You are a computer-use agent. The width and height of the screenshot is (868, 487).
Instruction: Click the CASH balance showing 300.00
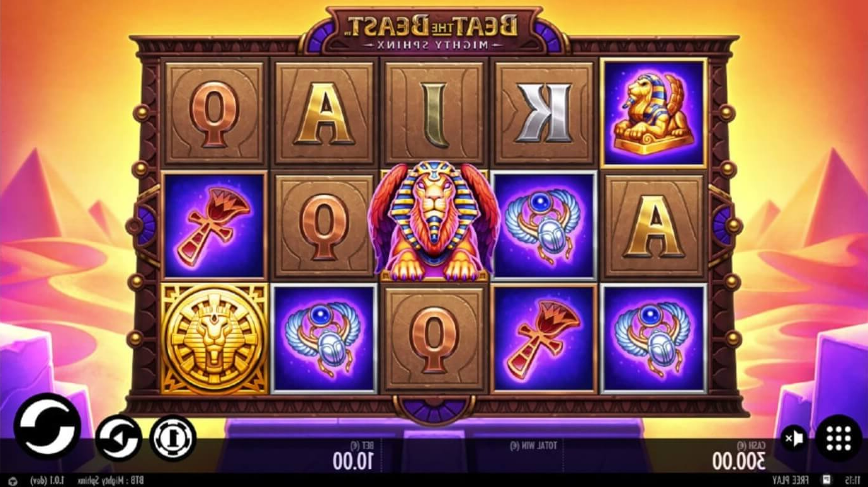click(x=739, y=461)
